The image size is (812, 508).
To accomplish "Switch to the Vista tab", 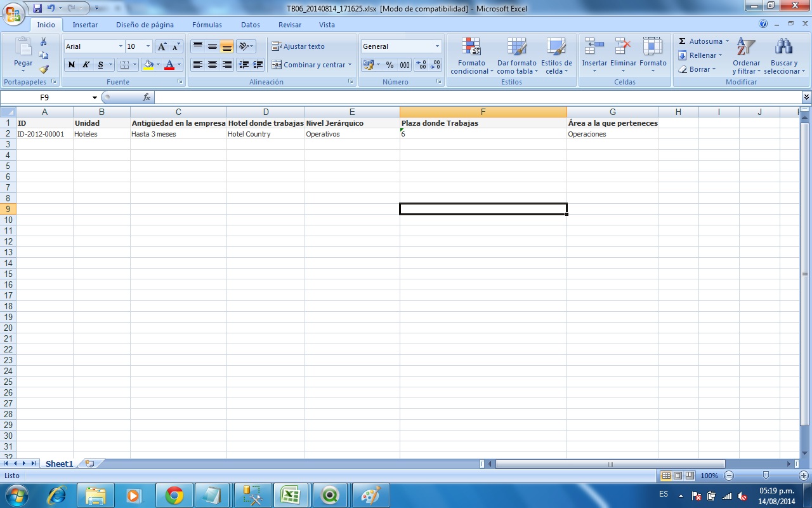I will coord(327,25).
